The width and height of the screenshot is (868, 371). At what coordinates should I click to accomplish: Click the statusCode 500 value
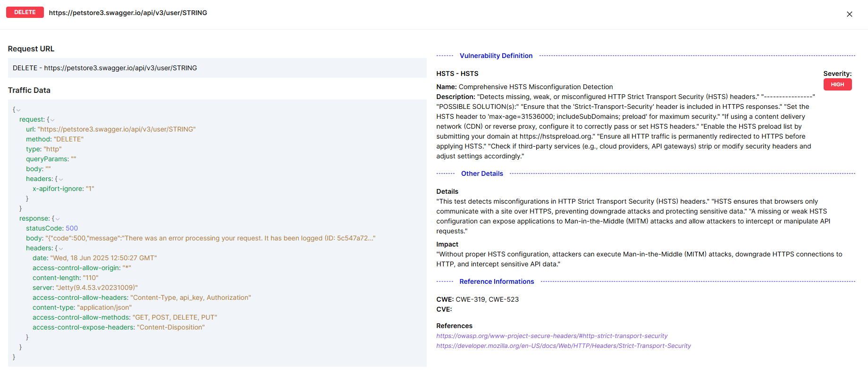point(72,228)
